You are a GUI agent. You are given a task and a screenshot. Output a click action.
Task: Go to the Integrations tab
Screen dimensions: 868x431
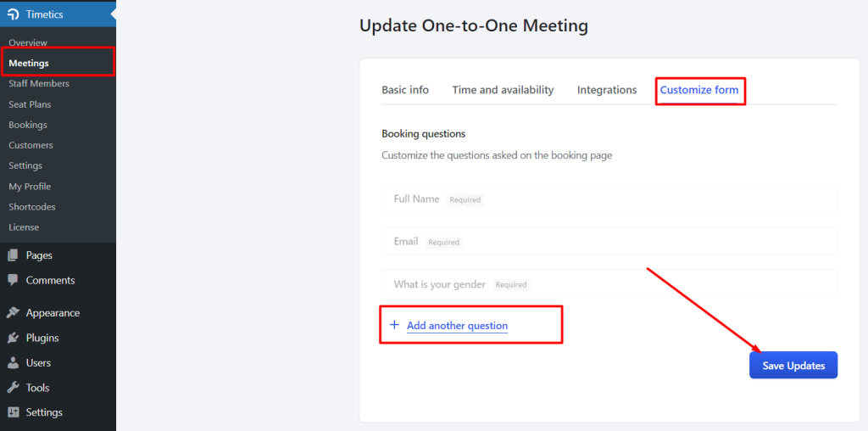pyautogui.click(x=607, y=90)
